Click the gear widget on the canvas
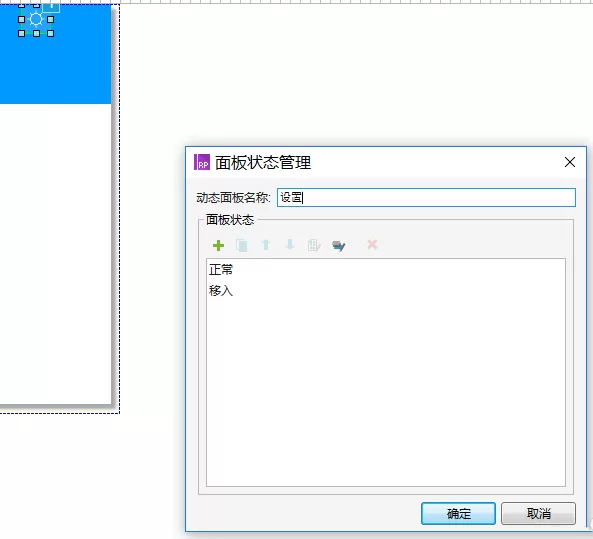 (x=36, y=19)
